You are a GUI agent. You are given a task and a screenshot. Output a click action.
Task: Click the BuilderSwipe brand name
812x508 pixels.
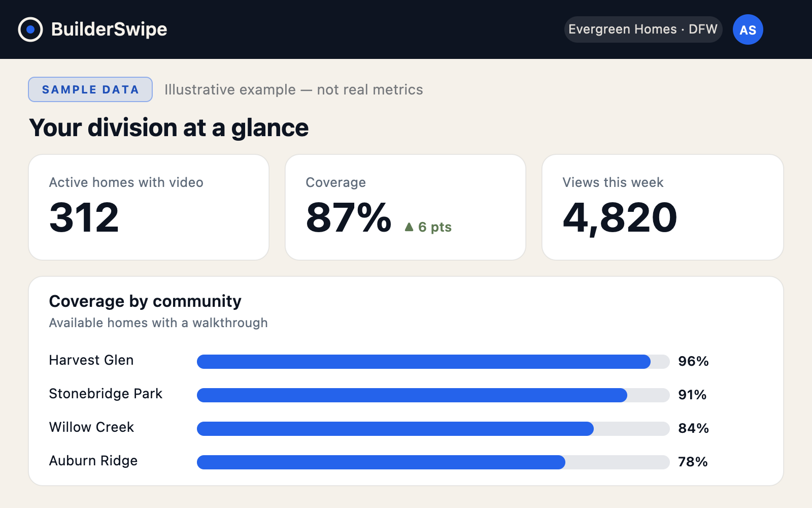coord(109,29)
